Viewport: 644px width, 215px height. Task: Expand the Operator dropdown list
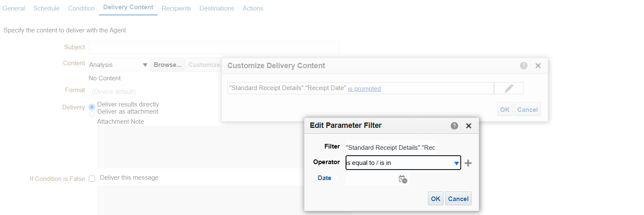456,163
